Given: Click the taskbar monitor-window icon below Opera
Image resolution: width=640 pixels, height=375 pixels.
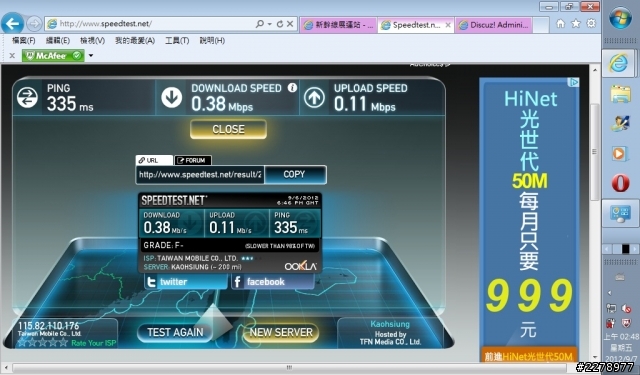Looking at the screenshot, I should point(620,213).
